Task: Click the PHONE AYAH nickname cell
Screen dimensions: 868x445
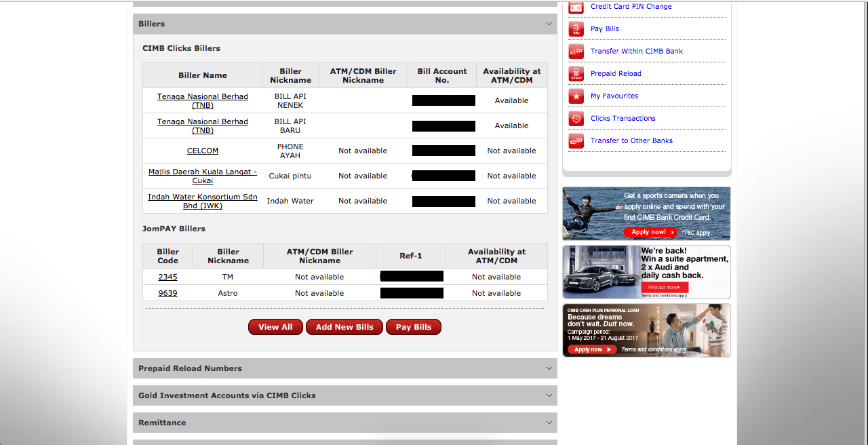Action: (290, 151)
